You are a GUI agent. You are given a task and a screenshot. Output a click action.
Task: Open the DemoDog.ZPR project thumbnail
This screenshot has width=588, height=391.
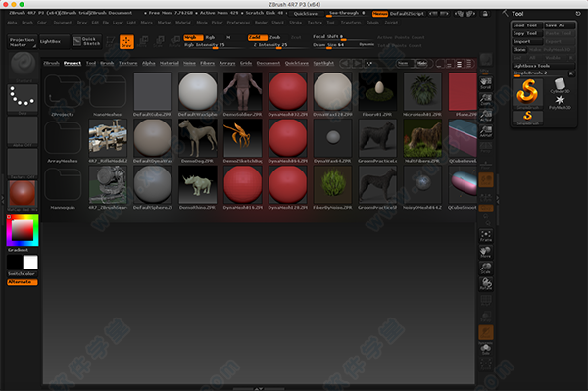[198, 141]
